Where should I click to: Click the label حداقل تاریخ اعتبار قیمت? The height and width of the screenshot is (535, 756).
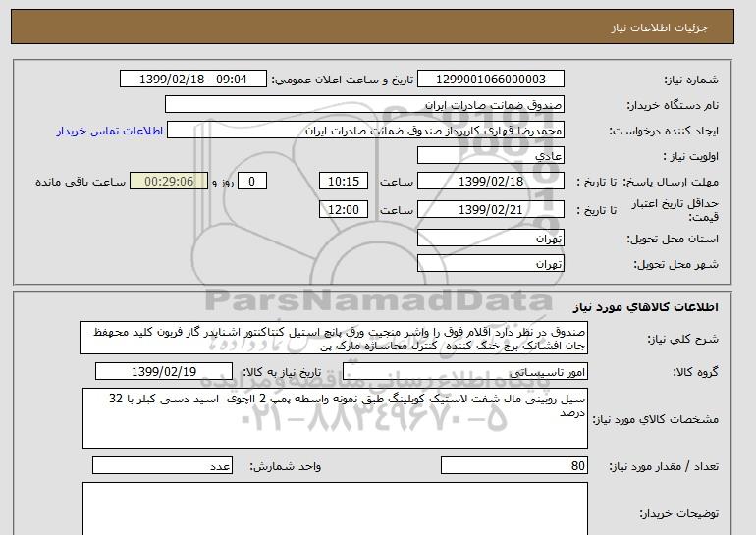(x=675, y=210)
